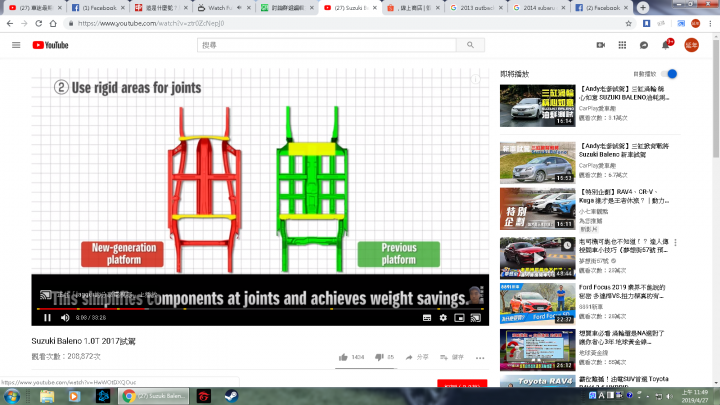
Task: Open the RAV4 CR-V Kuga comparison thumbnail
Action: pyautogui.click(x=538, y=208)
